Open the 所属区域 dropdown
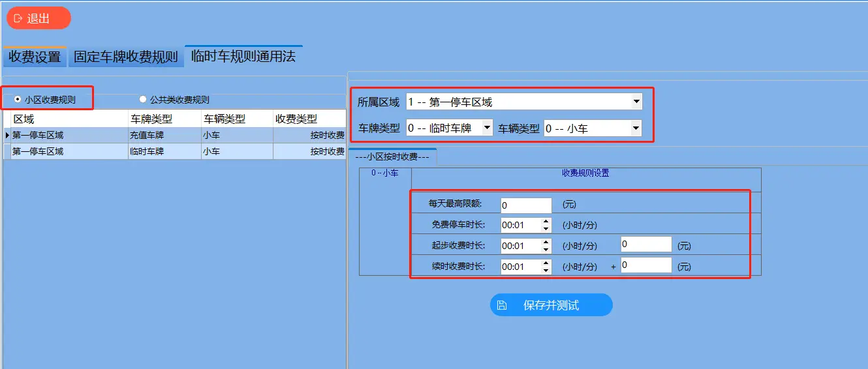Image resolution: width=868 pixels, height=369 pixels. point(524,102)
